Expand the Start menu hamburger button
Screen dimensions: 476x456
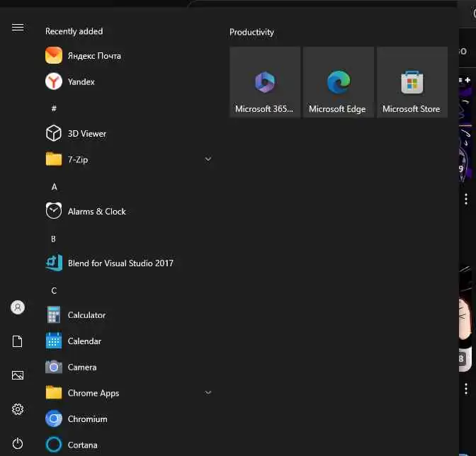18,28
